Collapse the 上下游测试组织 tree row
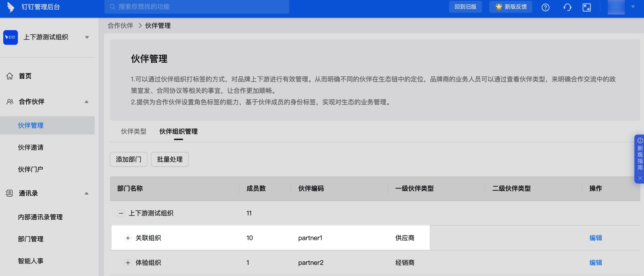The image size is (644, 276). click(121, 213)
